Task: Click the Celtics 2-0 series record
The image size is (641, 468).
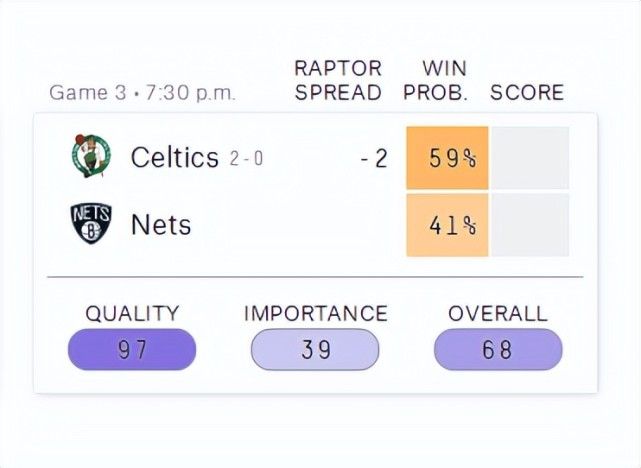Action: [246, 159]
